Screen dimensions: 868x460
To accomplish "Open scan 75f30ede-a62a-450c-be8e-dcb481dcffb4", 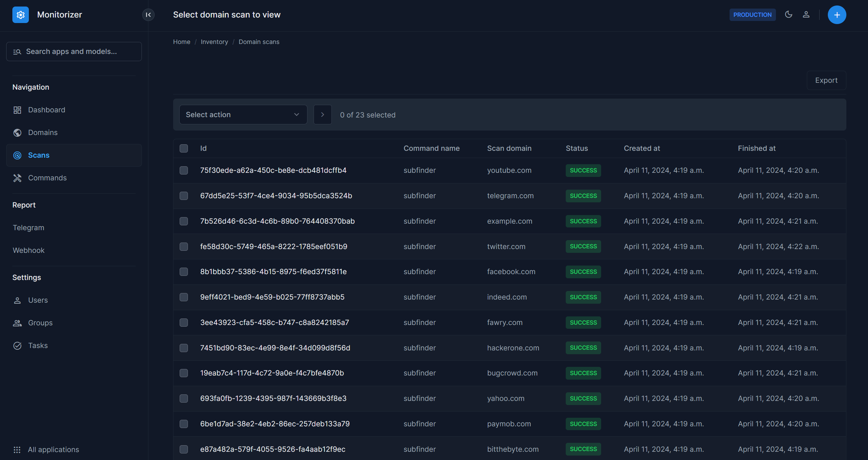I will (x=273, y=170).
